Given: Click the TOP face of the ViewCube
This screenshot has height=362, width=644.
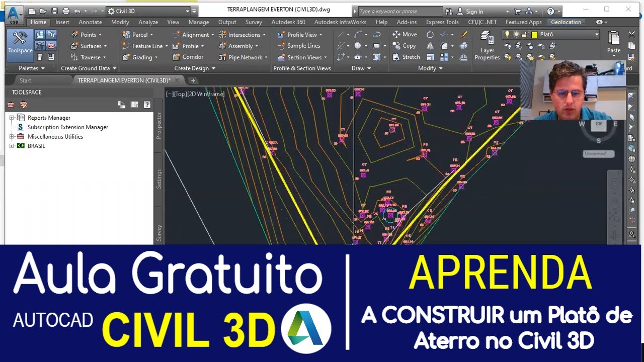Looking at the screenshot, I should [x=598, y=124].
